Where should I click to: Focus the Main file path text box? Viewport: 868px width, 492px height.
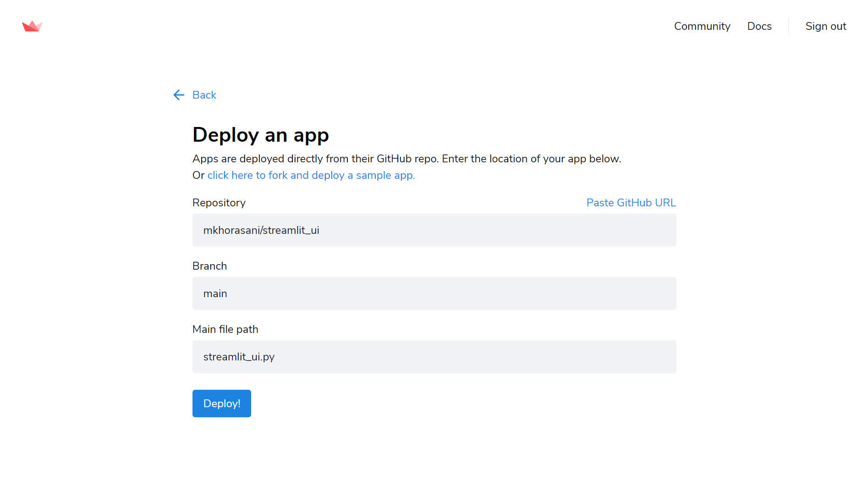434,357
